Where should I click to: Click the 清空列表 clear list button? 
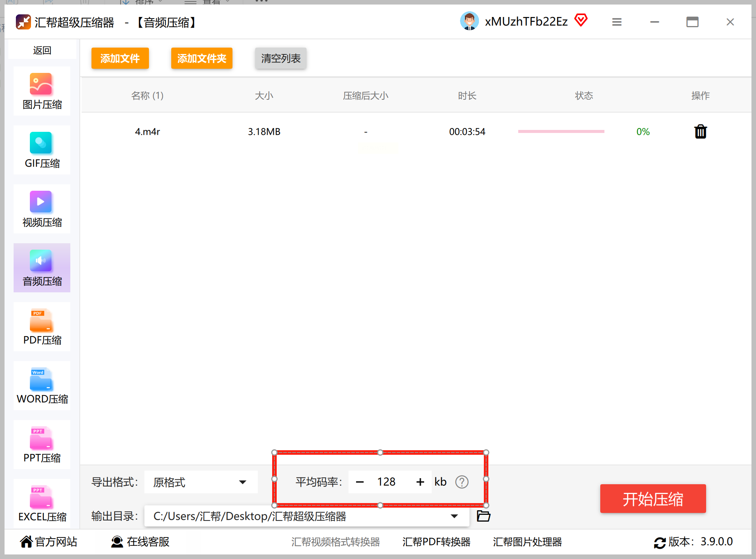(280, 58)
